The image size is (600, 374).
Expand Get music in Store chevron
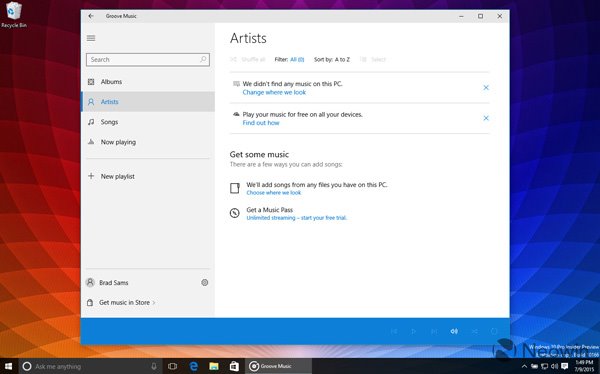coord(154,302)
